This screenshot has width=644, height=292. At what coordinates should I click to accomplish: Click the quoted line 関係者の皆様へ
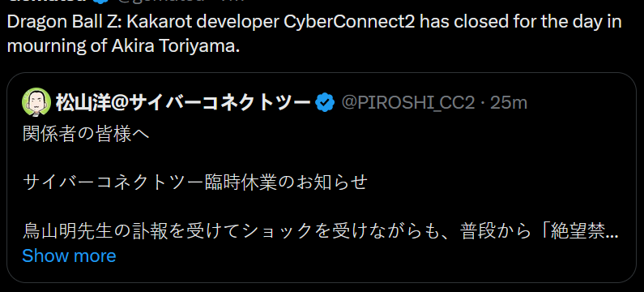(x=86, y=134)
